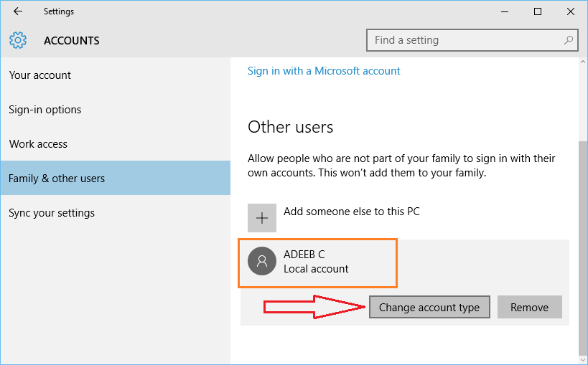This screenshot has width=588, height=365.
Task: Click the Other users heading
Action: (290, 127)
